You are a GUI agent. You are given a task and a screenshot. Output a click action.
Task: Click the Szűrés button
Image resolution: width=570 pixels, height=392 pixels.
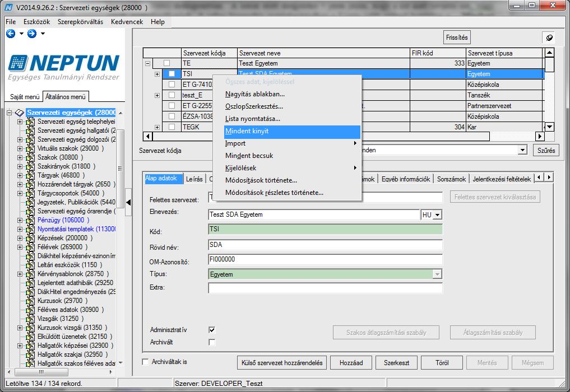[546, 151]
